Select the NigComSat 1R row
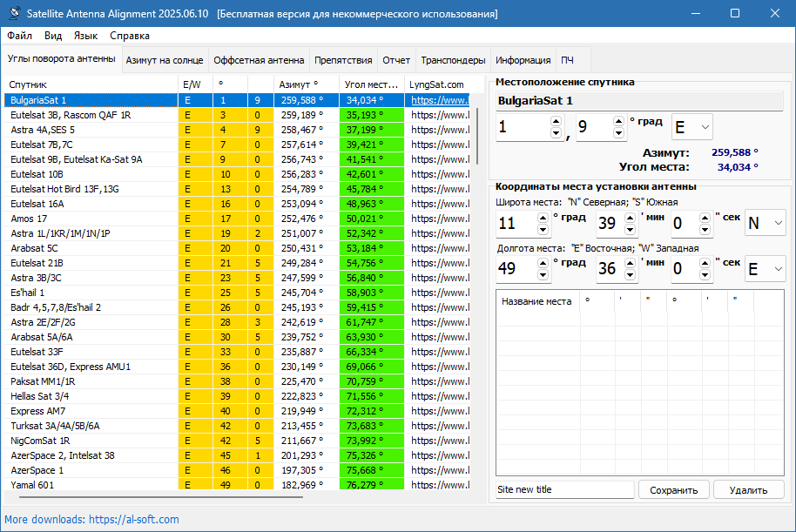The height and width of the screenshot is (532, 796). tap(238, 441)
